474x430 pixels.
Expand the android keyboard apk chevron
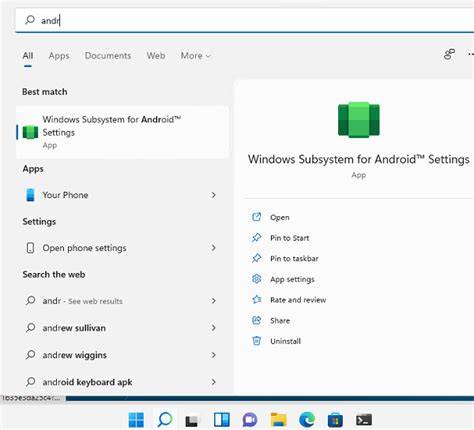pyautogui.click(x=214, y=382)
